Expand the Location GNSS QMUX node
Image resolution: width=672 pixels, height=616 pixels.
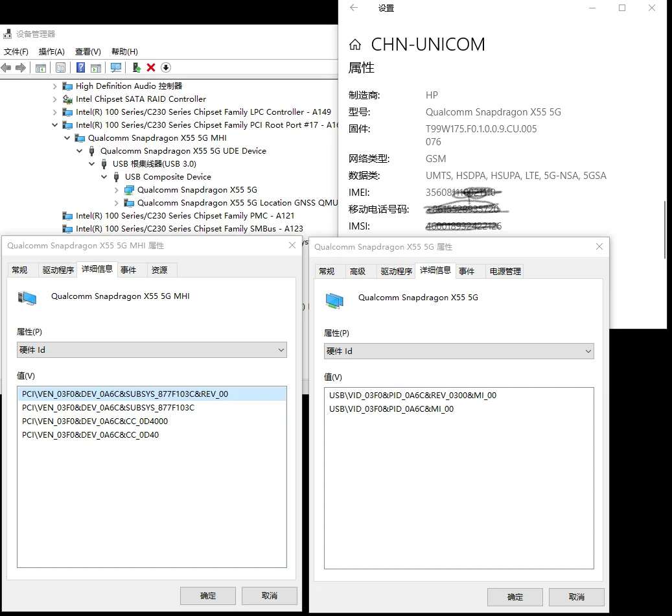117,203
